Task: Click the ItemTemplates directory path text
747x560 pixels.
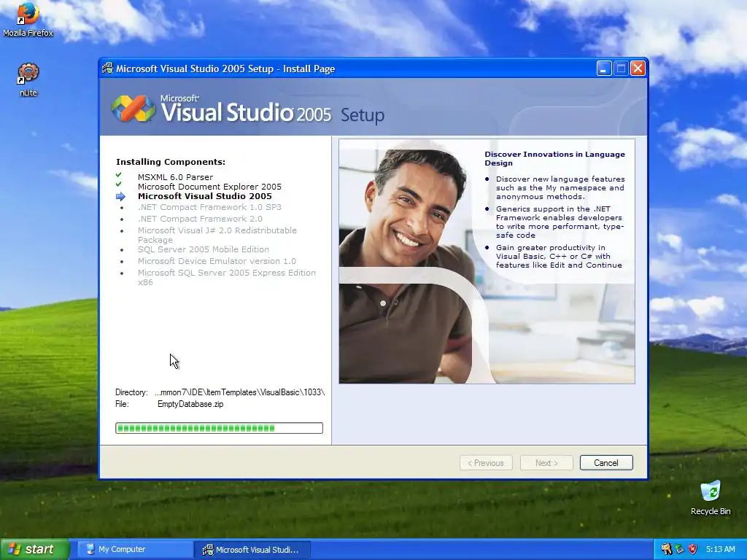Action: click(239, 392)
